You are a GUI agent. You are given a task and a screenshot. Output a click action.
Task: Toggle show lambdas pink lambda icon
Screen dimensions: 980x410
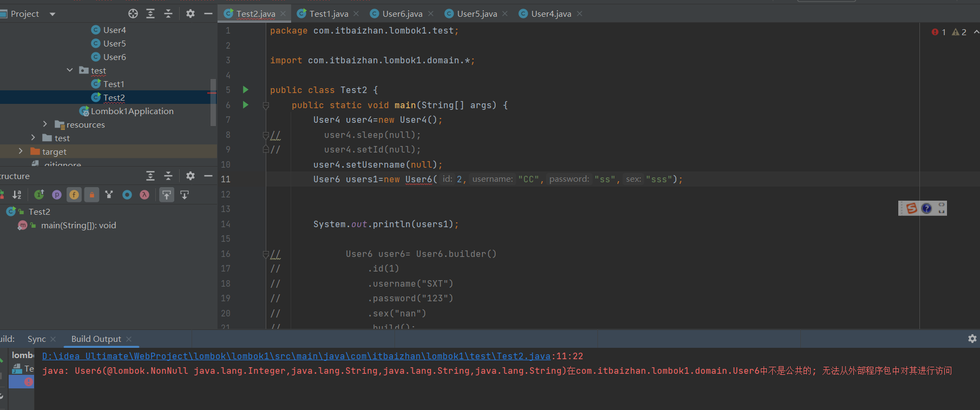144,195
